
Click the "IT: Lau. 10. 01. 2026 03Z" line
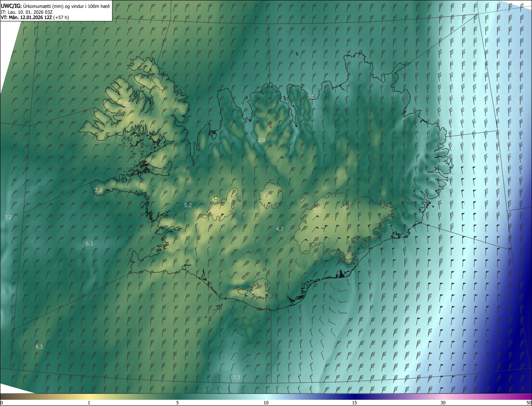27,12
